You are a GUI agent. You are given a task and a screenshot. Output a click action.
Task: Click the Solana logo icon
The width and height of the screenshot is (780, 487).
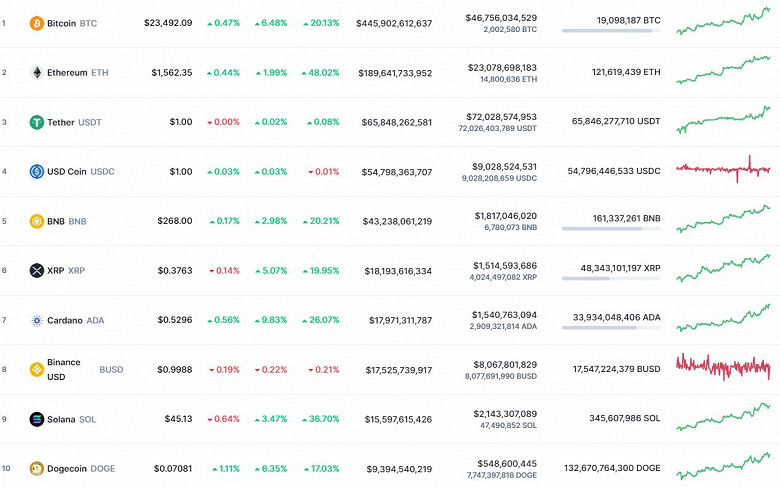tap(37, 419)
